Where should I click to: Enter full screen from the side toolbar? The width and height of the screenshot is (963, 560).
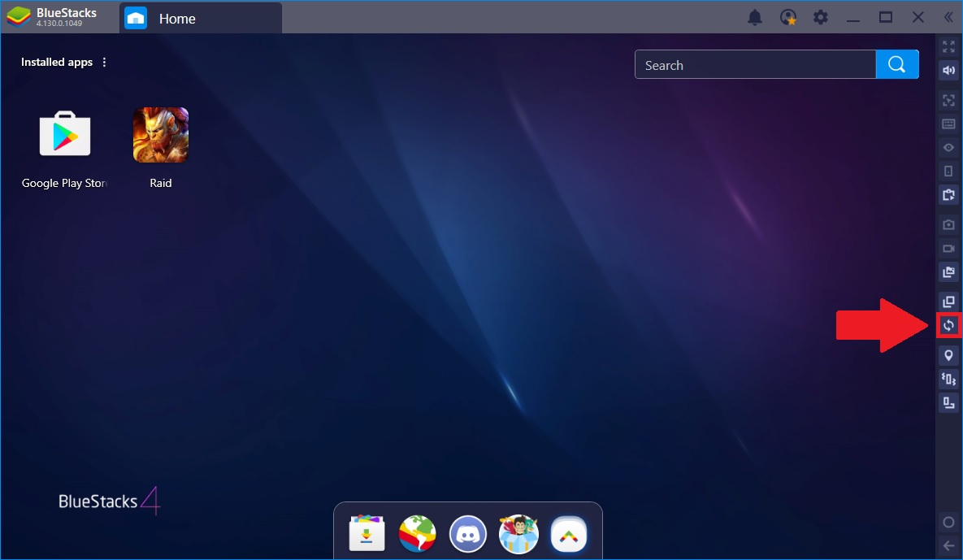point(948,46)
